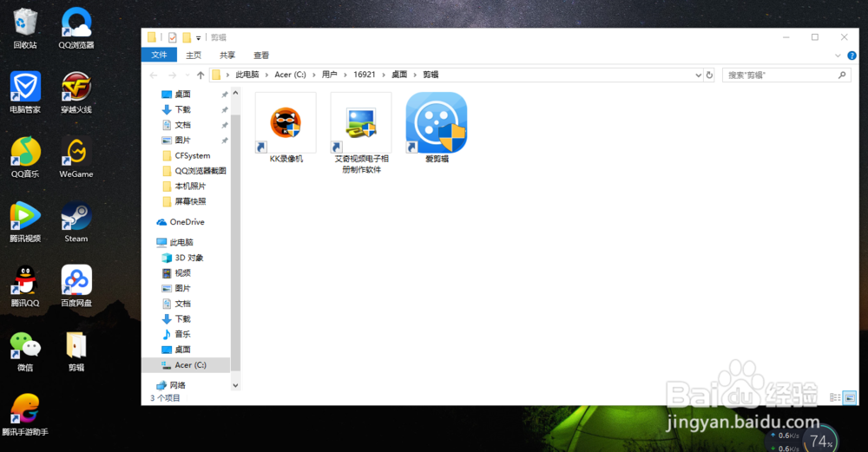Image resolution: width=868 pixels, height=452 pixels.
Task: Open 腾讯QQ desktop shortcut
Action: tap(25, 286)
